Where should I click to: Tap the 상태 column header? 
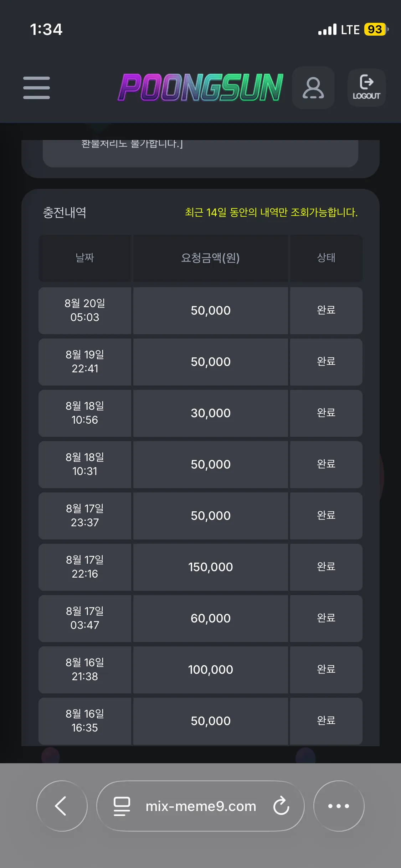pos(326,258)
